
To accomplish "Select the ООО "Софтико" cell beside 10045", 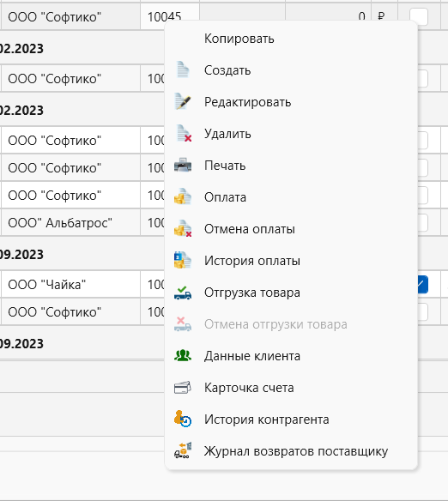I will [70, 16].
